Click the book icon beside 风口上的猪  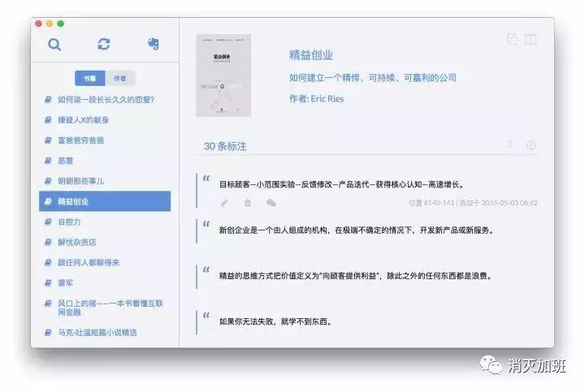(48, 304)
